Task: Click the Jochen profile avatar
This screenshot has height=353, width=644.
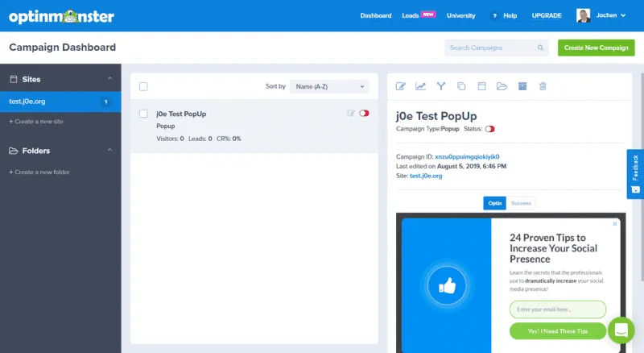Action: tap(583, 15)
